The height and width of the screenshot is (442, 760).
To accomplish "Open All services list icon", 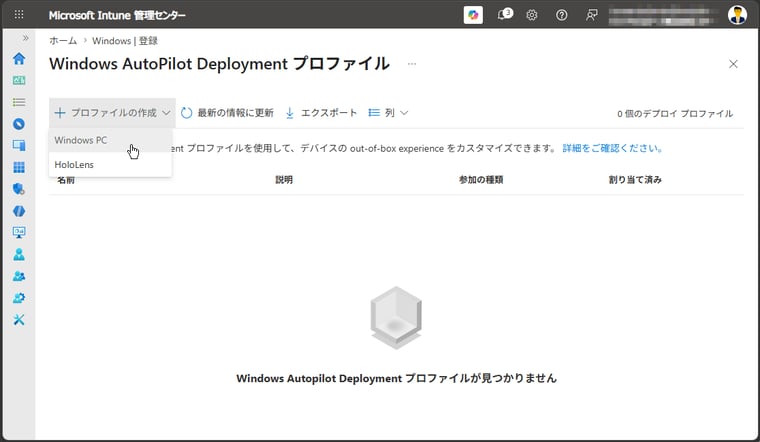I will point(19,102).
